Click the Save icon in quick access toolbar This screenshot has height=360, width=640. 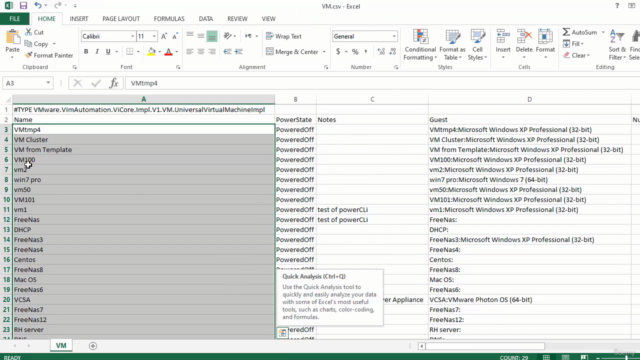click(23, 6)
